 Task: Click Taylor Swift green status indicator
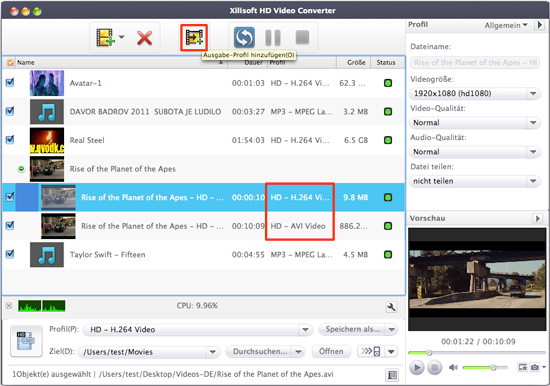[x=388, y=254]
